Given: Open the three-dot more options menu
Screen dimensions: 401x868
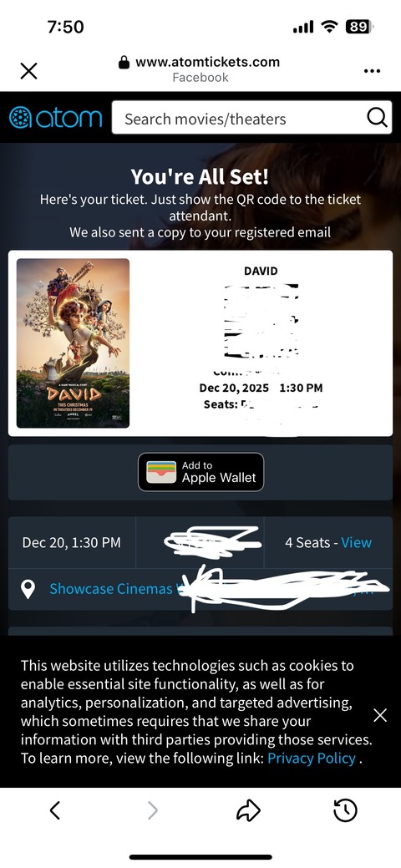Looking at the screenshot, I should 373,71.
